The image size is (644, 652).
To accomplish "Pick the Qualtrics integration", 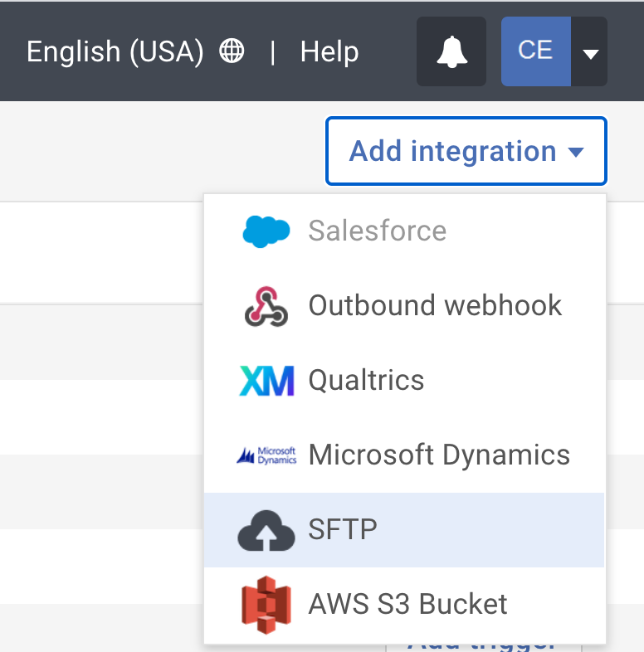I will pos(404,381).
